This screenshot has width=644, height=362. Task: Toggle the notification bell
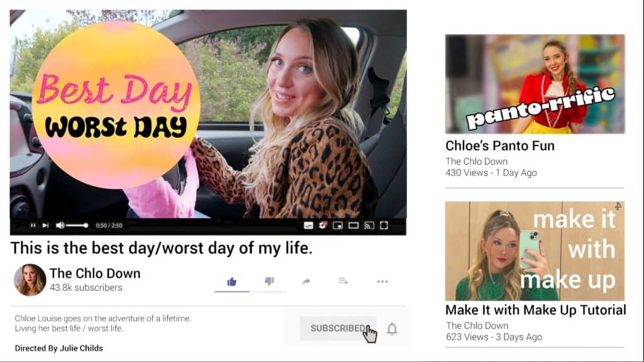(392, 329)
